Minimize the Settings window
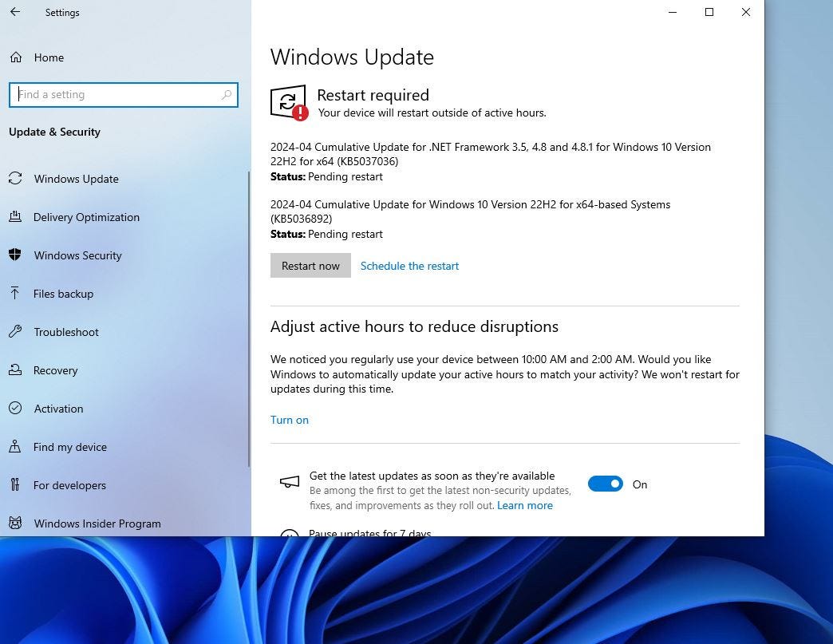Screen dimensions: 833x644 pos(673,12)
